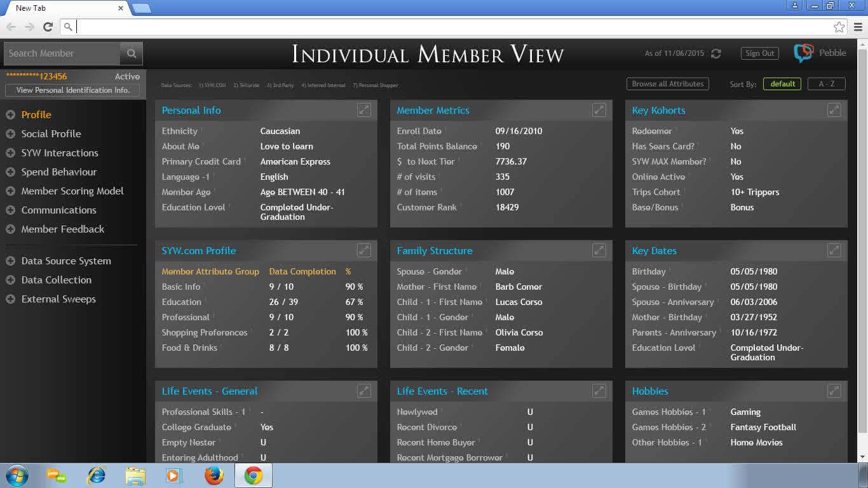Switch sorting to A - Z

pos(827,84)
